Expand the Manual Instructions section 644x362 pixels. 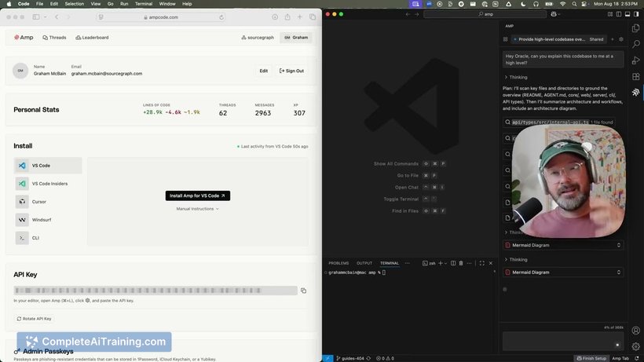tap(197, 209)
